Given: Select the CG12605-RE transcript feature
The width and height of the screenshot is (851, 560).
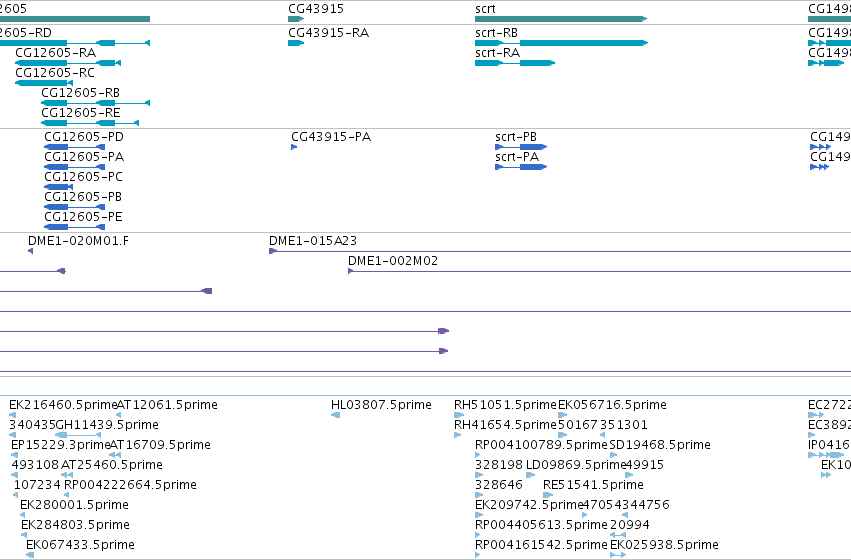Looking at the screenshot, I should 90,123.
